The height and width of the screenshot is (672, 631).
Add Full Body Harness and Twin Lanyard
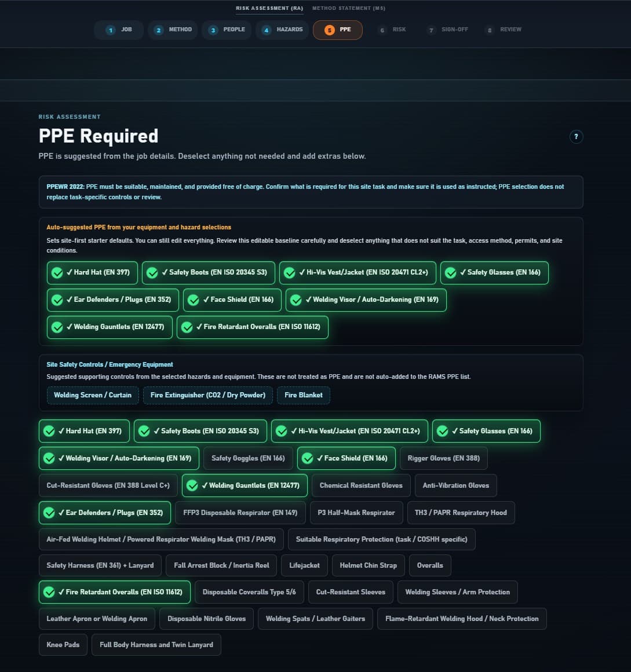156,645
